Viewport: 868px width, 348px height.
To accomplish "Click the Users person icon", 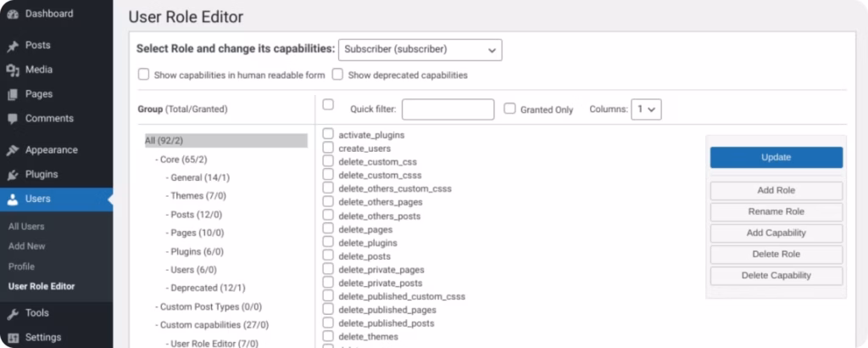I will click(x=13, y=199).
